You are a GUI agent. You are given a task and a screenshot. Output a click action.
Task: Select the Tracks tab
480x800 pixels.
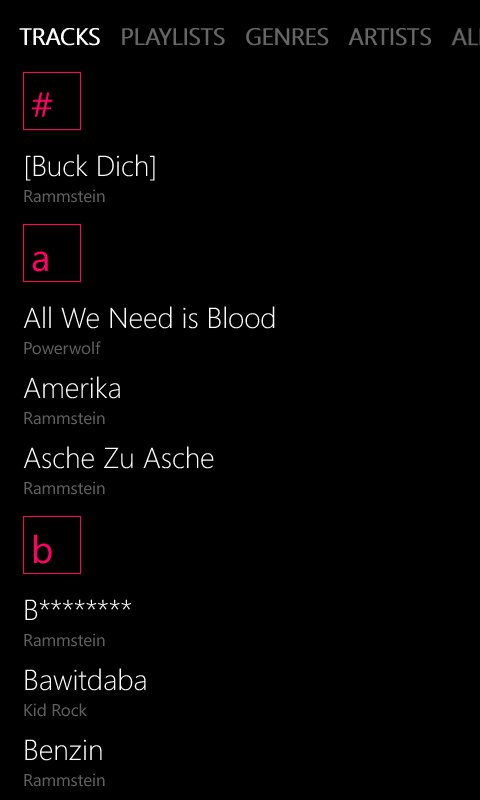coord(60,37)
